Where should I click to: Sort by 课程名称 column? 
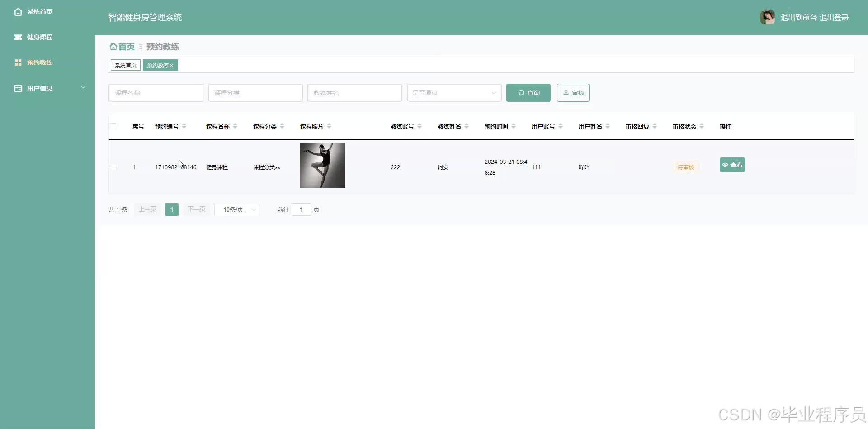tap(235, 126)
